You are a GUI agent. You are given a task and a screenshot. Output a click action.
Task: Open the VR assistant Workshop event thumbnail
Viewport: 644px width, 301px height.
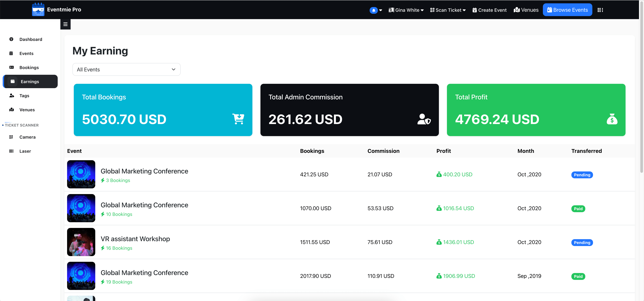pyautogui.click(x=81, y=242)
